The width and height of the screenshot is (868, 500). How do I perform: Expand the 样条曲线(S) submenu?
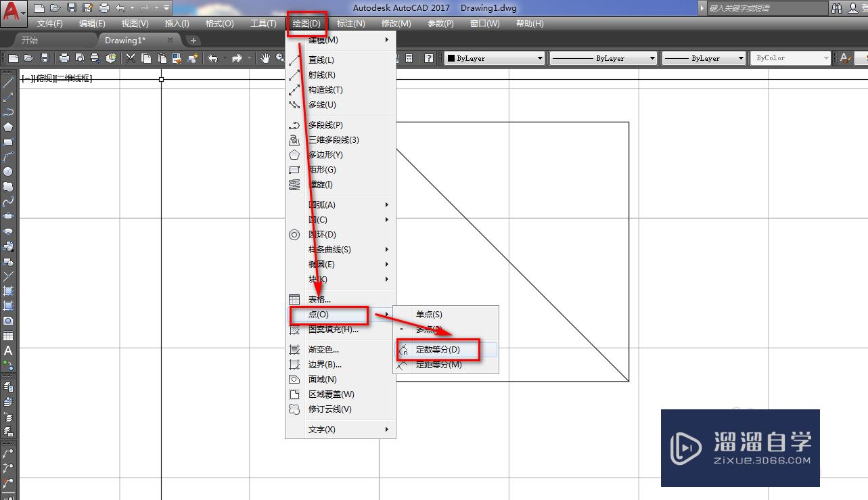(340, 250)
